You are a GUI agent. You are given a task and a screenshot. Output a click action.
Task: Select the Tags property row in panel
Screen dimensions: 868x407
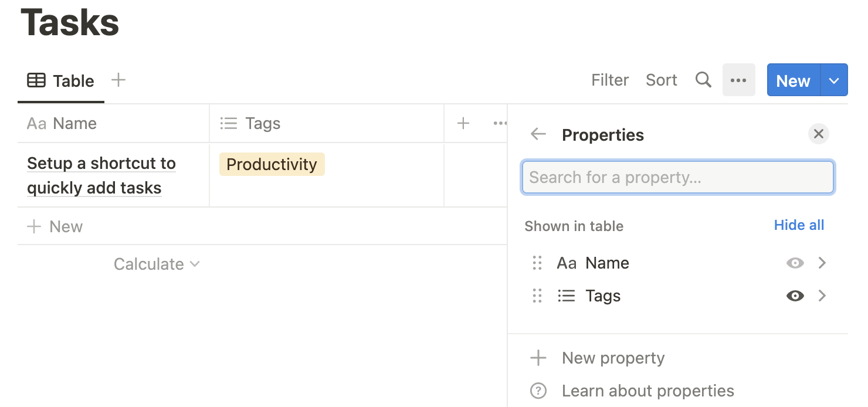(677, 296)
